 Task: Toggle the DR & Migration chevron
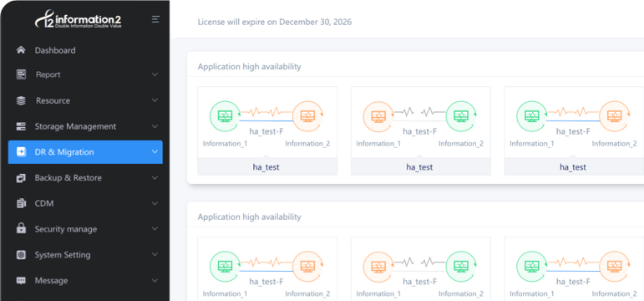155,151
